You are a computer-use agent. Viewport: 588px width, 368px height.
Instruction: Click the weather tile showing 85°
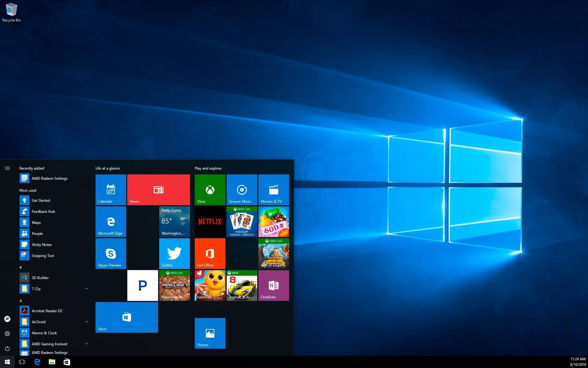point(174,221)
